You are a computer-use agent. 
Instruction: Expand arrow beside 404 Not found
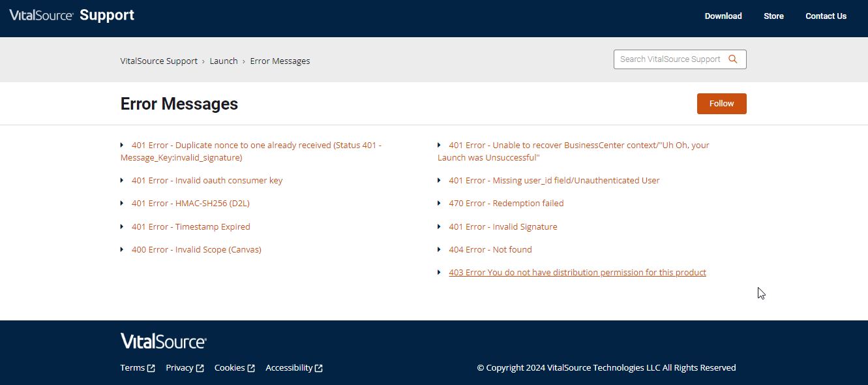pos(439,249)
